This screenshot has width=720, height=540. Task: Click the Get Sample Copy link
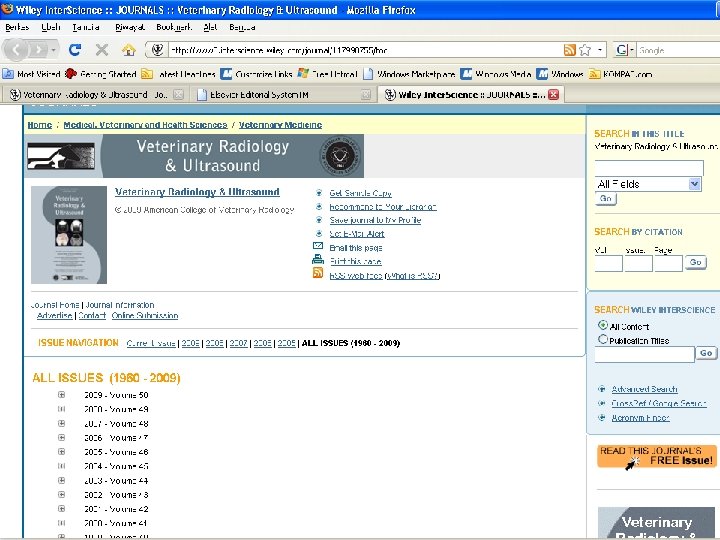pyautogui.click(x=360, y=193)
